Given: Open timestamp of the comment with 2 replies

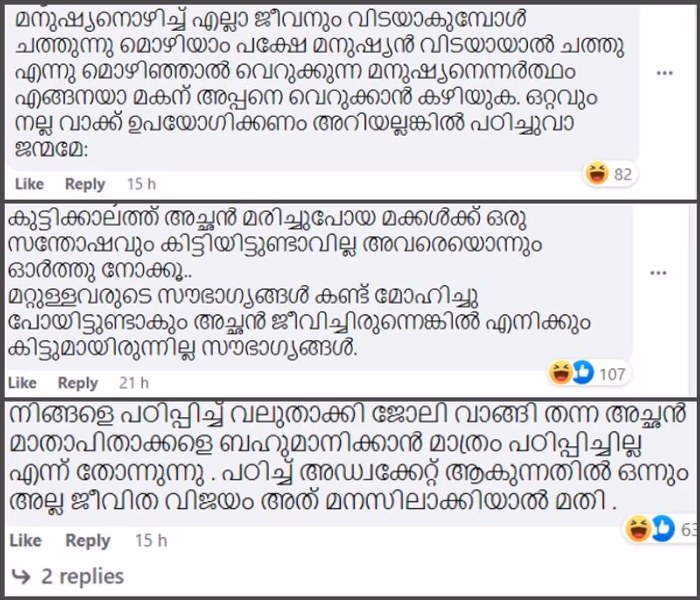Looking at the screenshot, I should click(x=151, y=540).
